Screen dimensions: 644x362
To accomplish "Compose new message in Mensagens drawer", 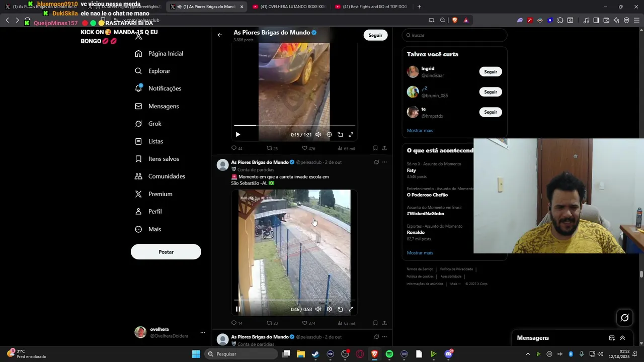I will tap(612, 338).
